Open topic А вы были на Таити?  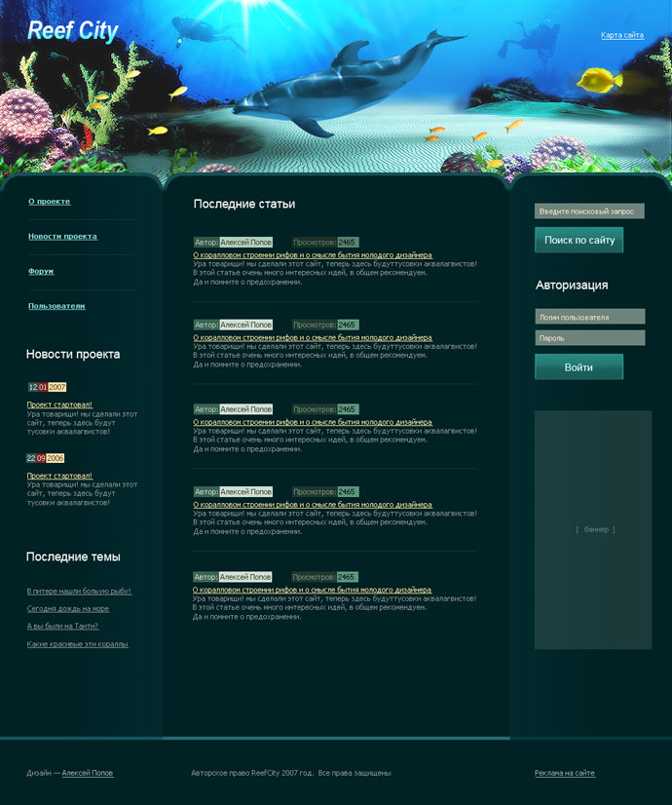(x=62, y=626)
